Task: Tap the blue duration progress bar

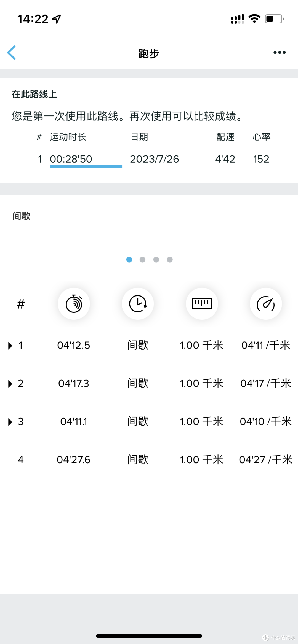Action: click(86, 166)
